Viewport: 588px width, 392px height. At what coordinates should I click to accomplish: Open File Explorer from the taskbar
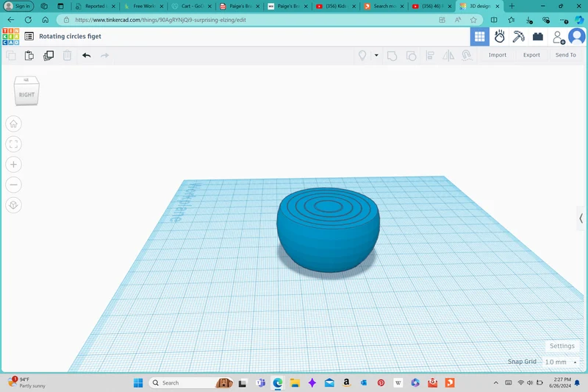click(x=295, y=382)
